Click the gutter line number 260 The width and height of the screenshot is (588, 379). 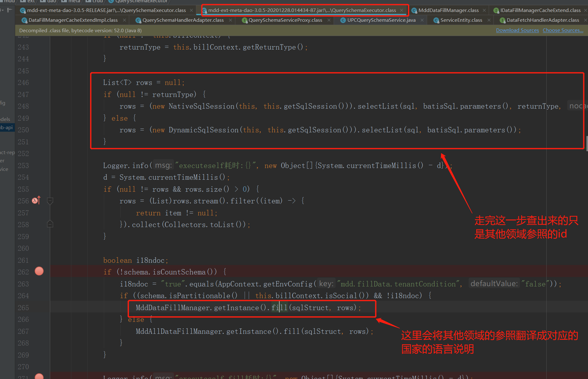point(23,249)
